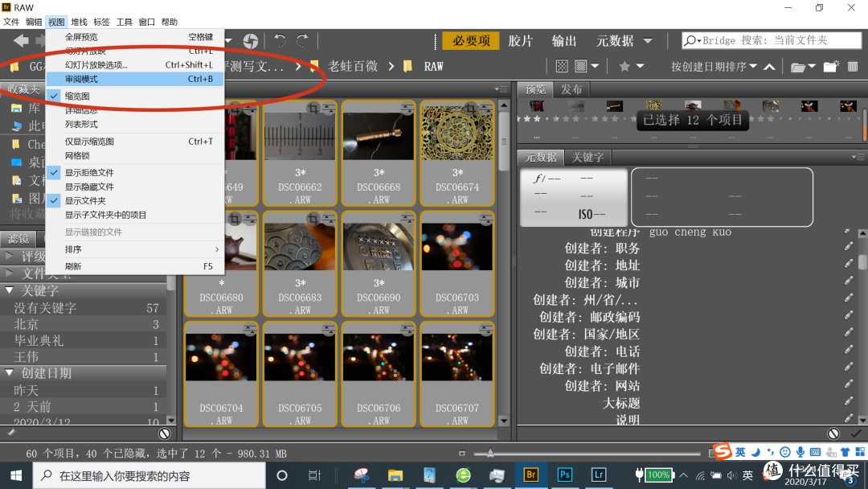
Task: Click the search magnifier icon in Bridge search
Action: (690, 40)
